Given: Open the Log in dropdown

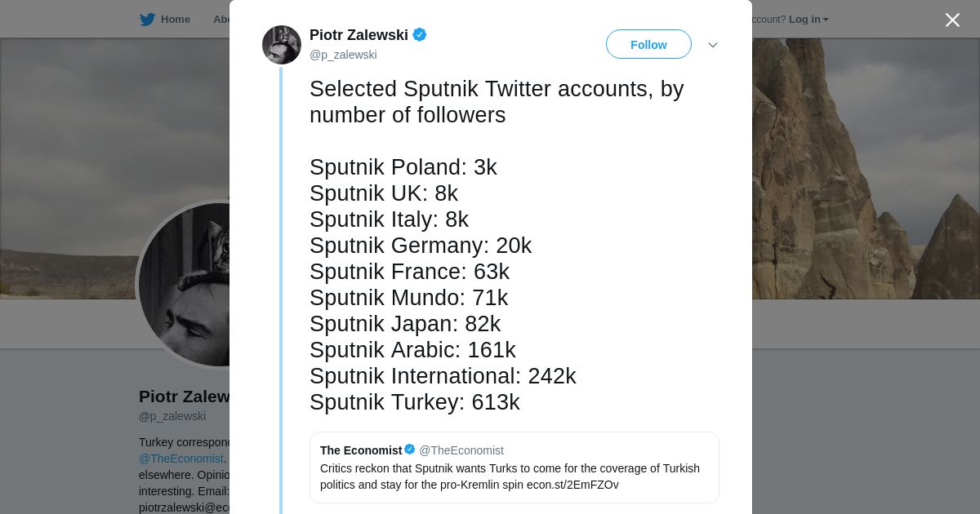Looking at the screenshot, I should click(x=808, y=20).
